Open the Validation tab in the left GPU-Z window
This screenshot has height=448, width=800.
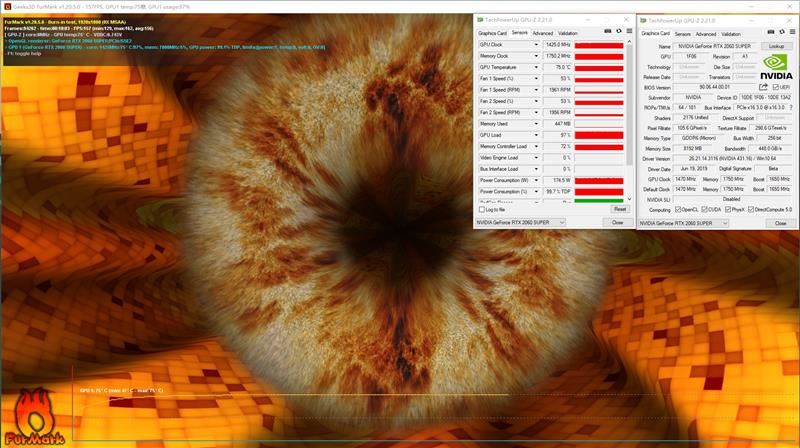click(568, 33)
